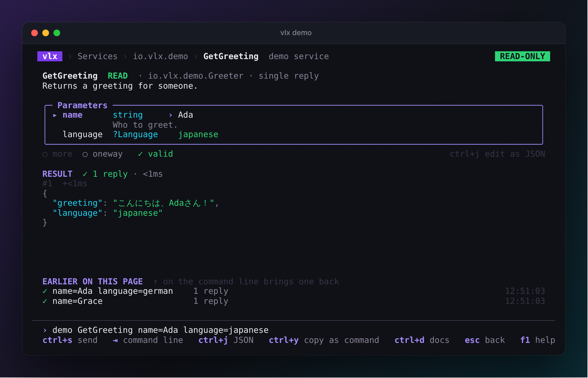Click ctrl+j edit as JSON hint

[x=498, y=154]
